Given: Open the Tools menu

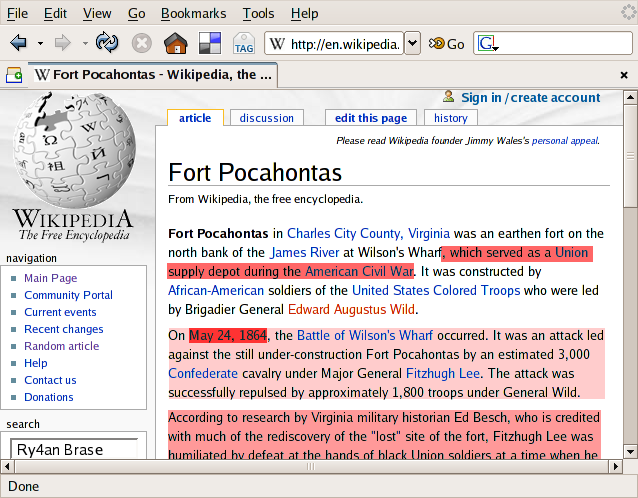Looking at the screenshot, I should pyautogui.click(x=258, y=13).
